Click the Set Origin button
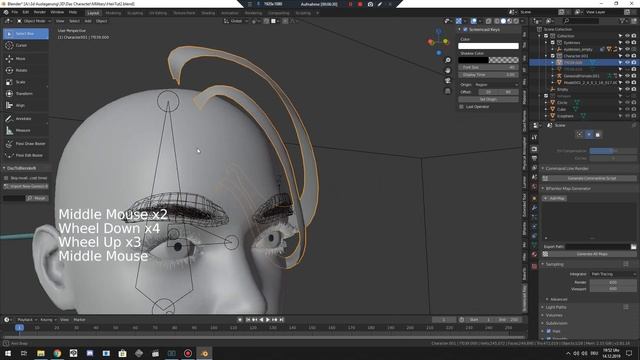The height and width of the screenshot is (360, 640). [x=488, y=100]
